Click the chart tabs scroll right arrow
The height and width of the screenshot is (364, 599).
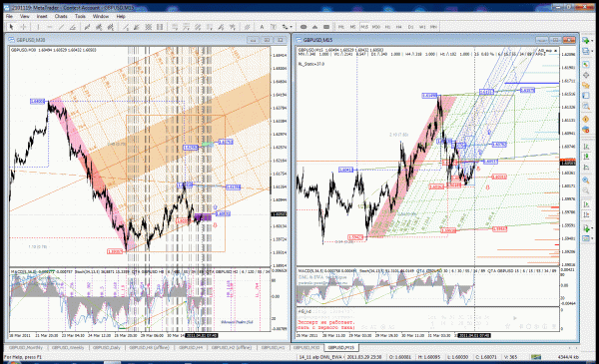pyautogui.click(x=576, y=348)
